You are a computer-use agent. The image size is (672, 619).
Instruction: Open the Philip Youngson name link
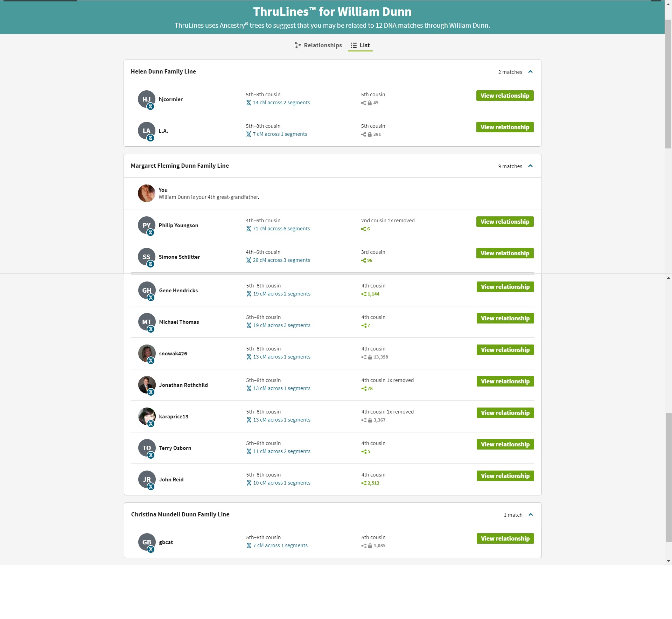[x=178, y=225]
